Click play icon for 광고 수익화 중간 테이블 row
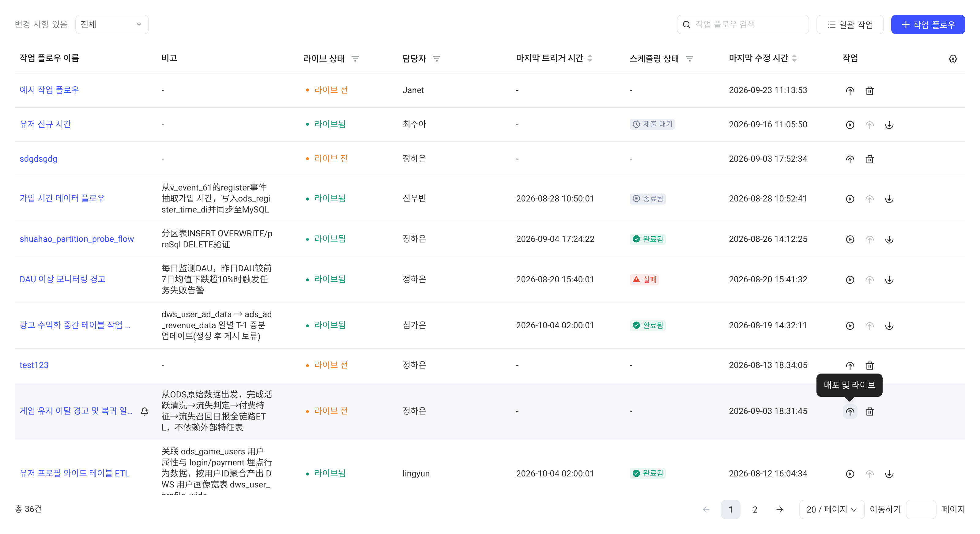Screen dimensions: 980x534 [850, 325]
